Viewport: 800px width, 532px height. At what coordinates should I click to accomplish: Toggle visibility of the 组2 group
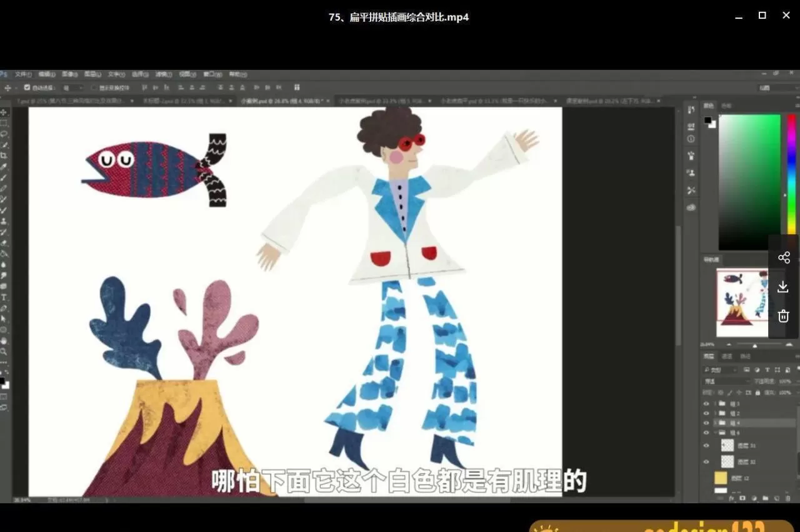pyautogui.click(x=706, y=414)
